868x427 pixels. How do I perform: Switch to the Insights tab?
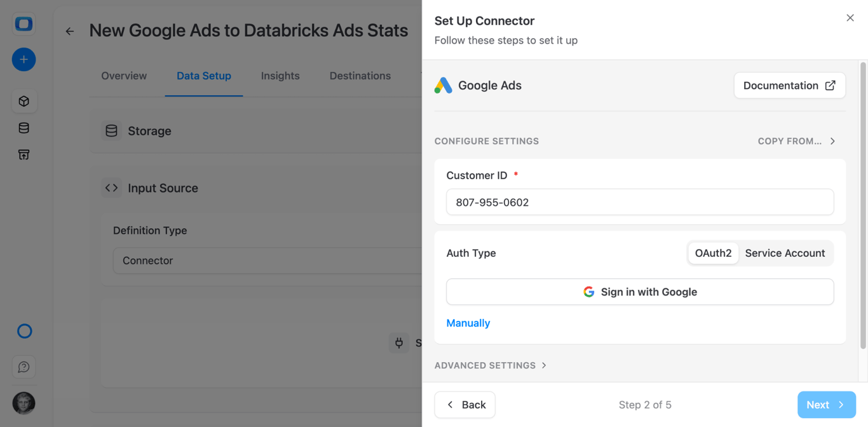coord(280,76)
